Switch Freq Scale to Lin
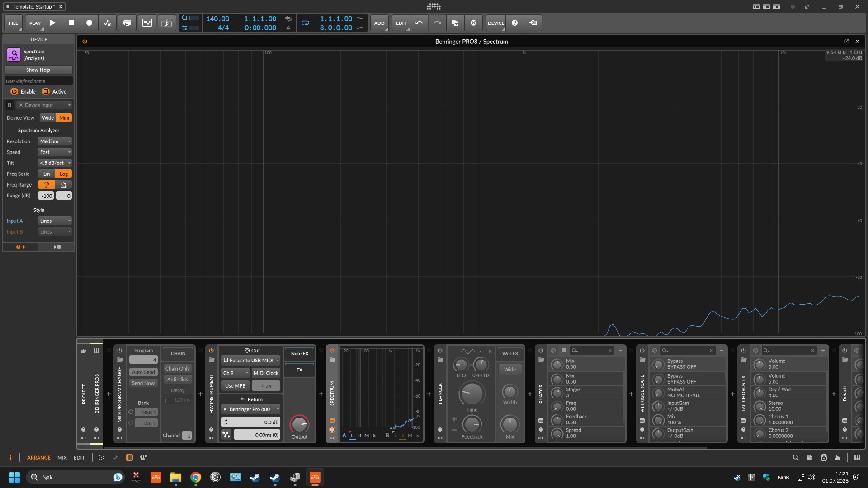The width and height of the screenshot is (868, 488). click(47, 174)
